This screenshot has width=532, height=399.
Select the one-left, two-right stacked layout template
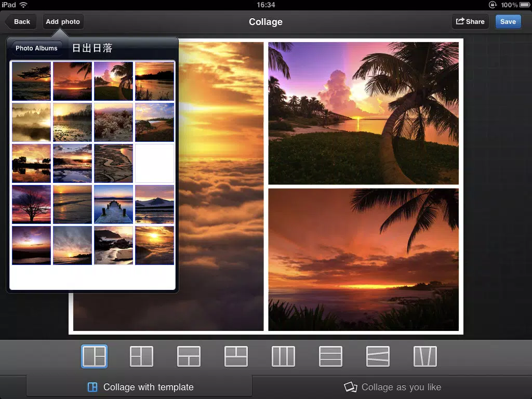tap(95, 356)
